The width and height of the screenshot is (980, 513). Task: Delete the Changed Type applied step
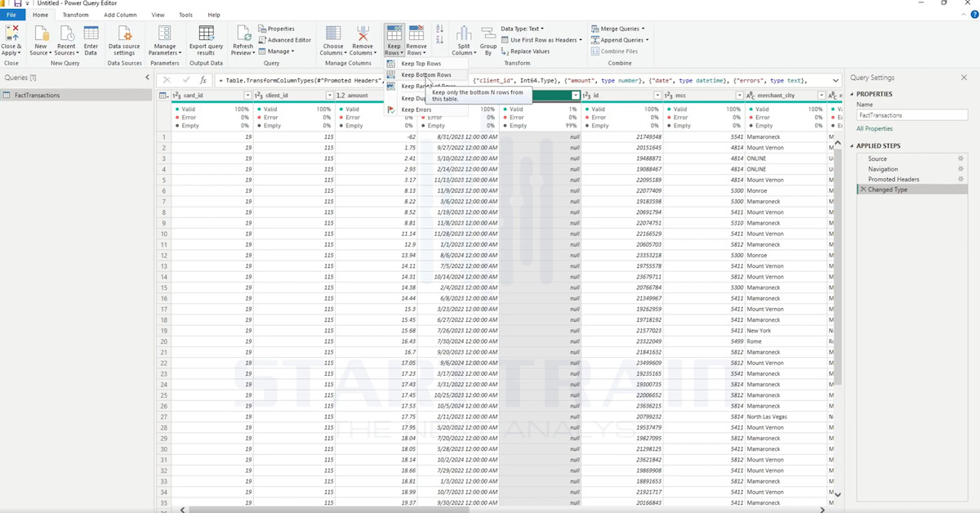tap(862, 190)
